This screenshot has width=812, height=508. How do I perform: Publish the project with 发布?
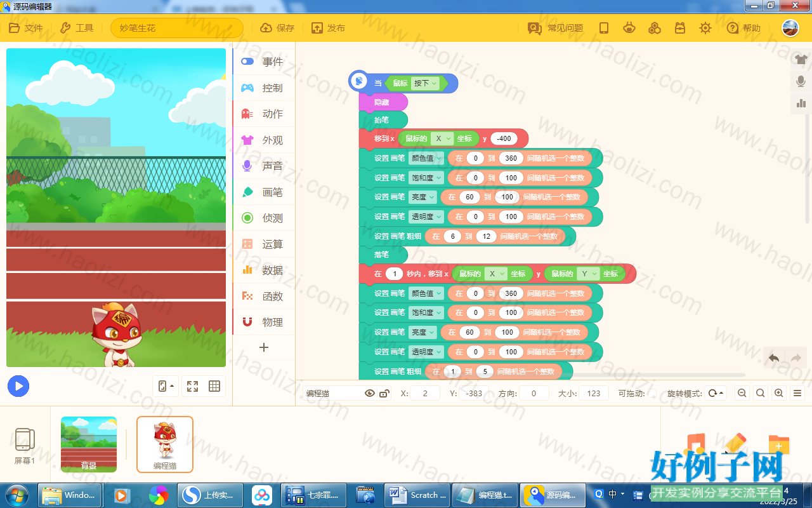click(328, 28)
